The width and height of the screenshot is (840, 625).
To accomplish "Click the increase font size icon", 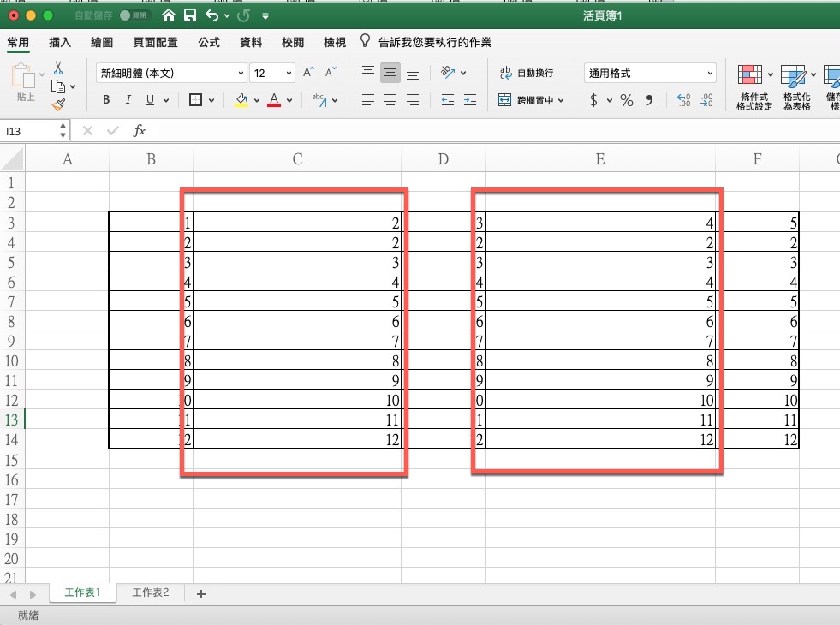I will pos(309,73).
